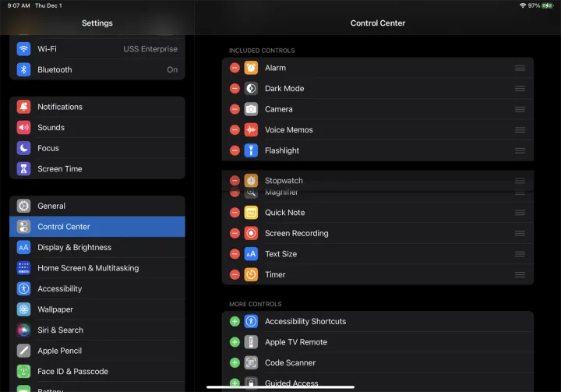
Task: Open Wi-Fi settings showing USS Enterprise
Action: (x=97, y=48)
